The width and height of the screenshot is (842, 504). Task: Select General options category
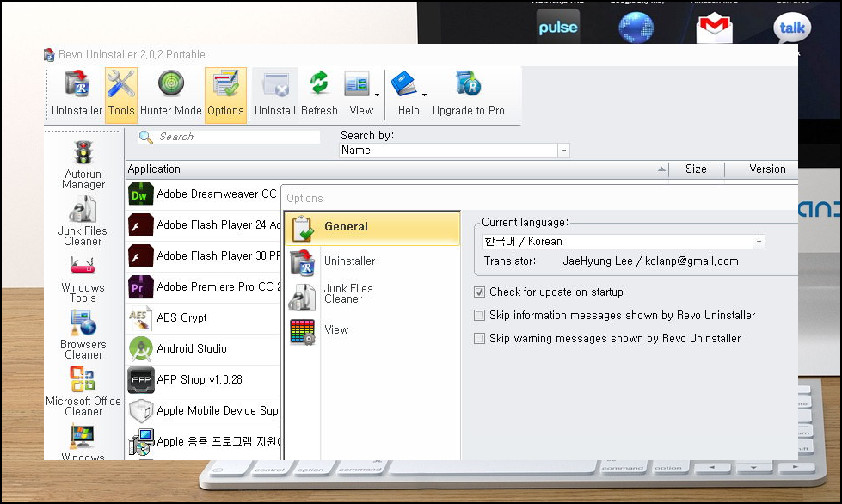(x=372, y=228)
